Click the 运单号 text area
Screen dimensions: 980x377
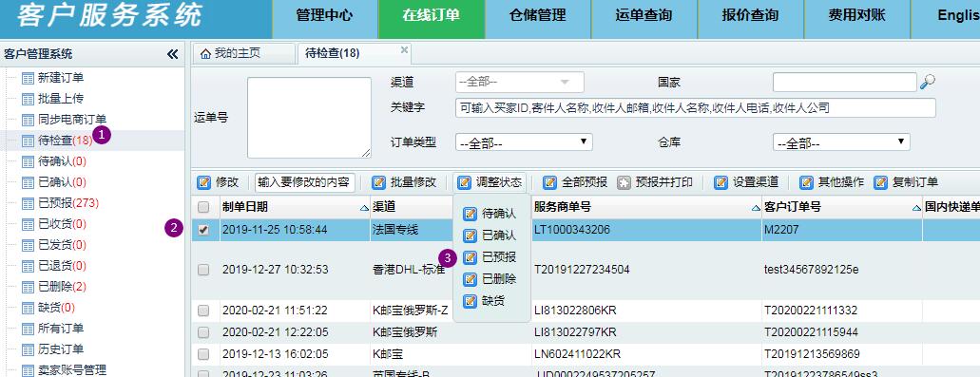[309, 118]
